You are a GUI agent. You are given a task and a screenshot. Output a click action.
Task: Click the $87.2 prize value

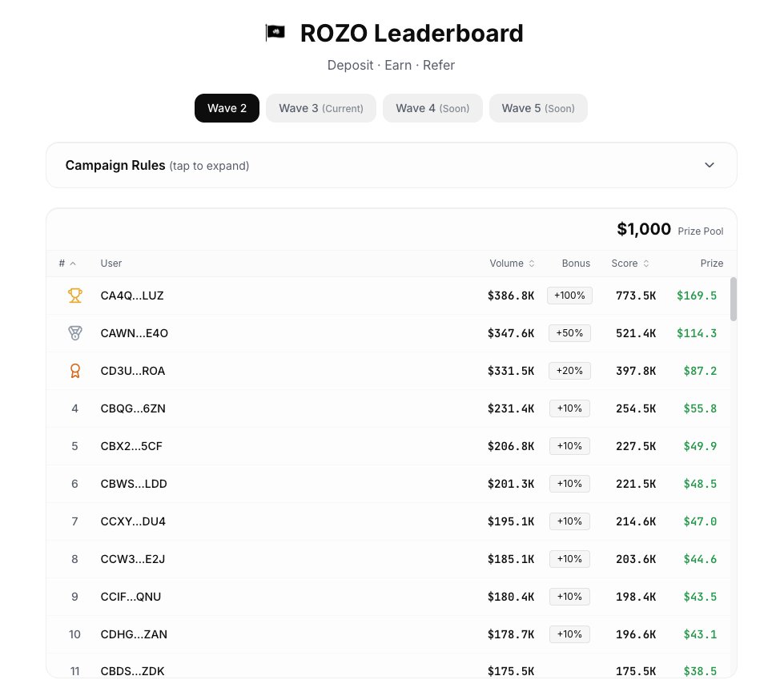point(700,371)
